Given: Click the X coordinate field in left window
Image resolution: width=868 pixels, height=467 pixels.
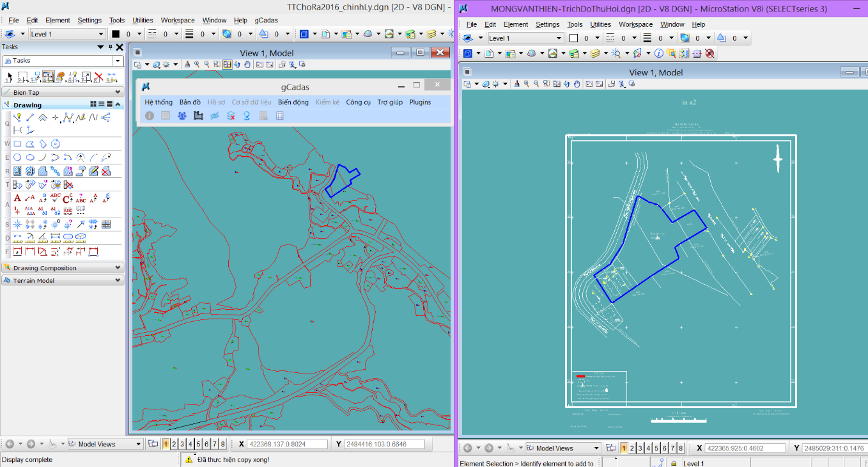Looking at the screenshot, I should pyautogui.click(x=288, y=444).
